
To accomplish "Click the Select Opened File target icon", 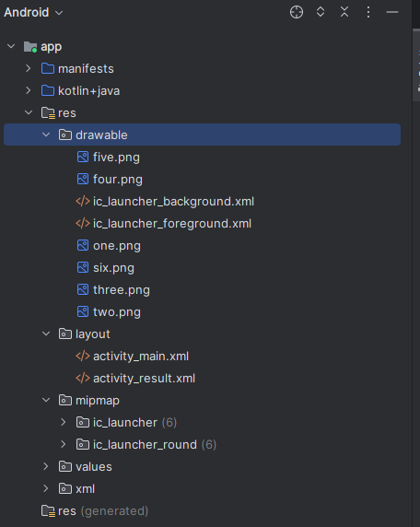I will point(297,12).
